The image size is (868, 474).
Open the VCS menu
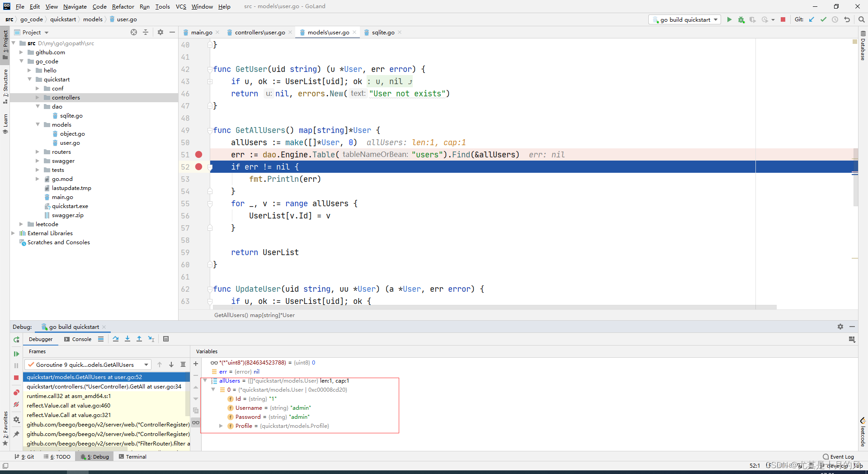[181, 6]
